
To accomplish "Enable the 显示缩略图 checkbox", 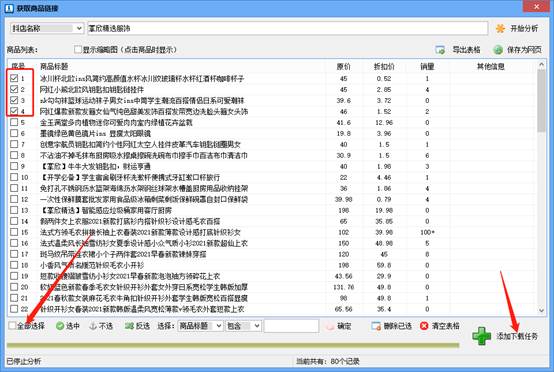I will pyautogui.click(x=78, y=49).
